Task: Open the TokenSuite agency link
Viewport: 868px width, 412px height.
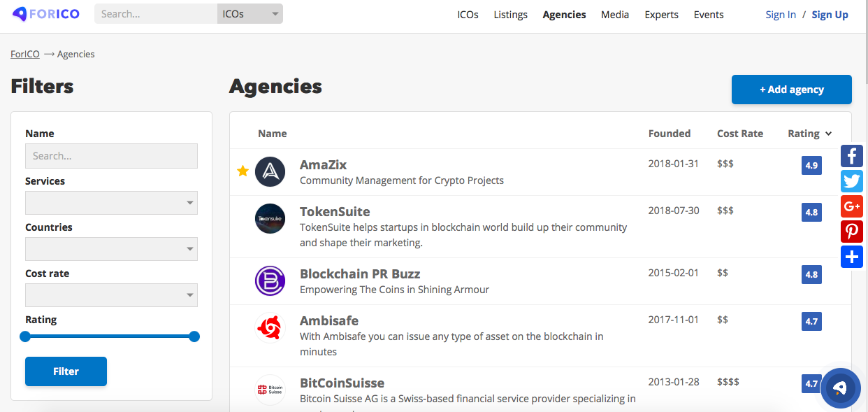Action: click(x=335, y=212)
